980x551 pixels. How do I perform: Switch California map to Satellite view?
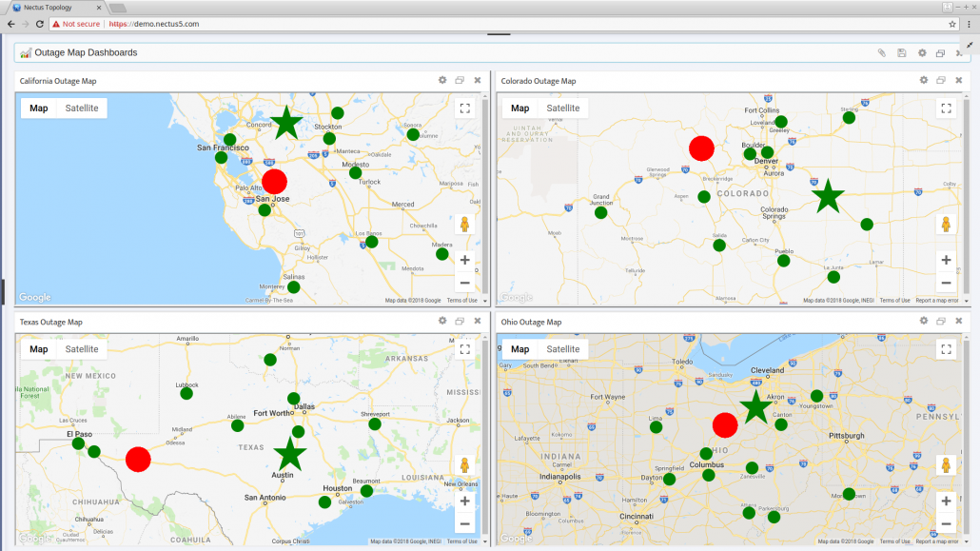pos(81,108)
